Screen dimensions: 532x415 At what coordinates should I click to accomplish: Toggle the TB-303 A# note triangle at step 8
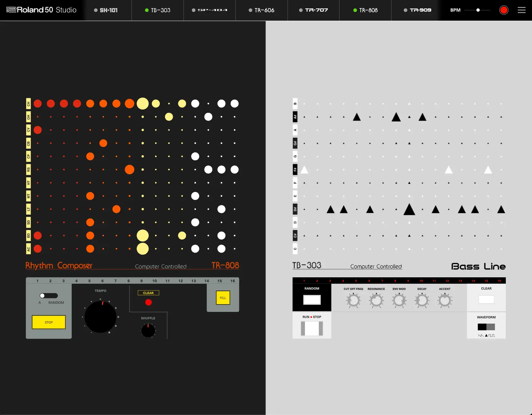396,117
